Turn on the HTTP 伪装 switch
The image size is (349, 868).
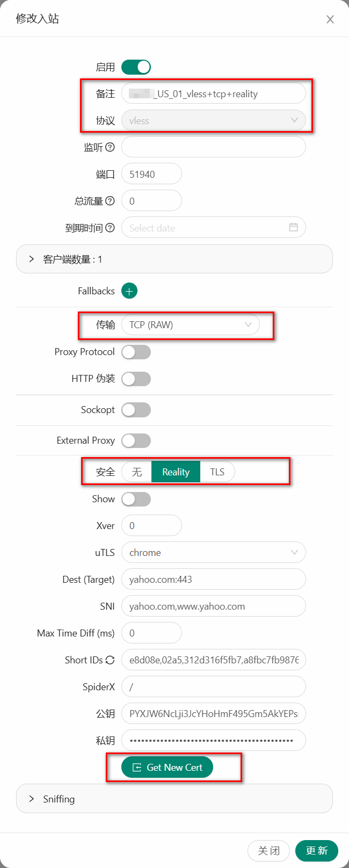pyautogui.click(x=136, y=379)
